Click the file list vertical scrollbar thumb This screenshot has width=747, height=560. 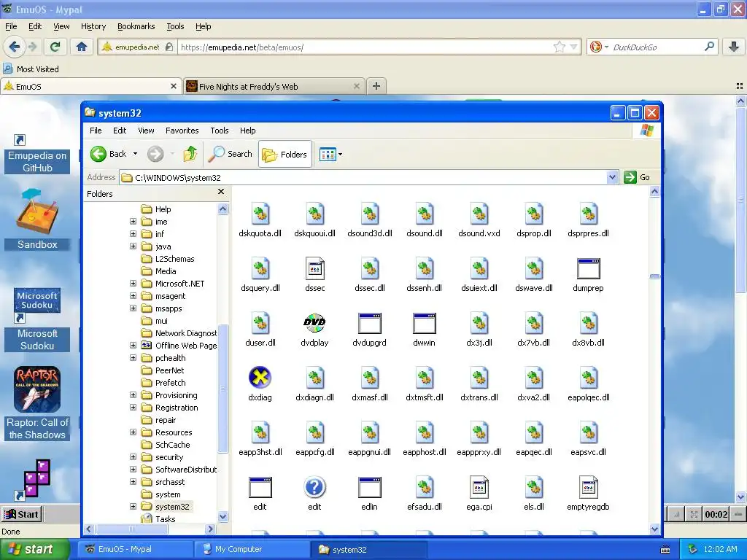pos(654,276)
